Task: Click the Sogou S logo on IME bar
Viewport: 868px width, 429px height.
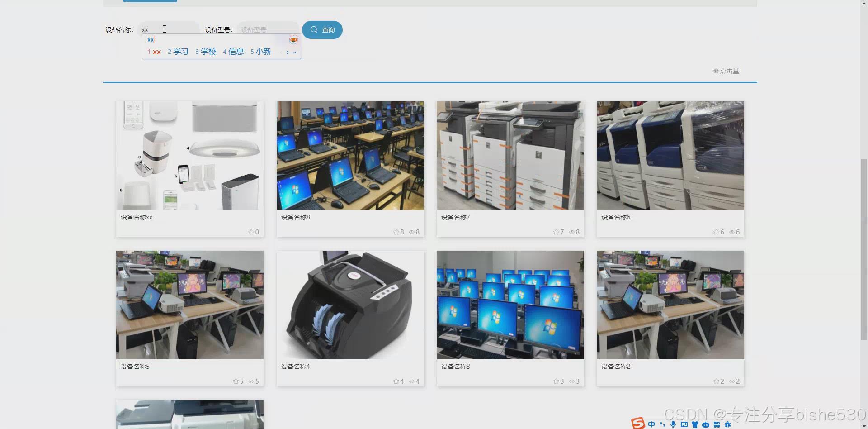Action: tap(638, 423)
